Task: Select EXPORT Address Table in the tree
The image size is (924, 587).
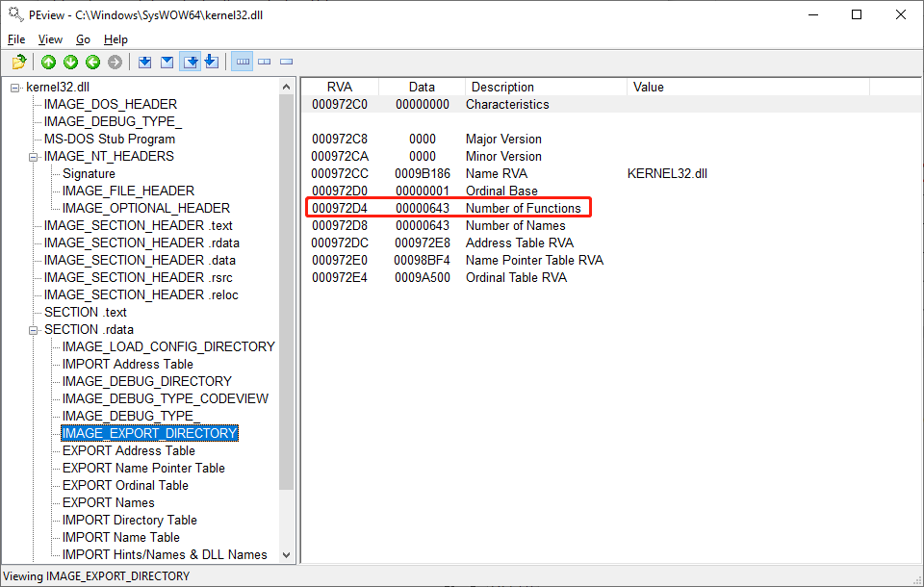Action: click(128, 450)
